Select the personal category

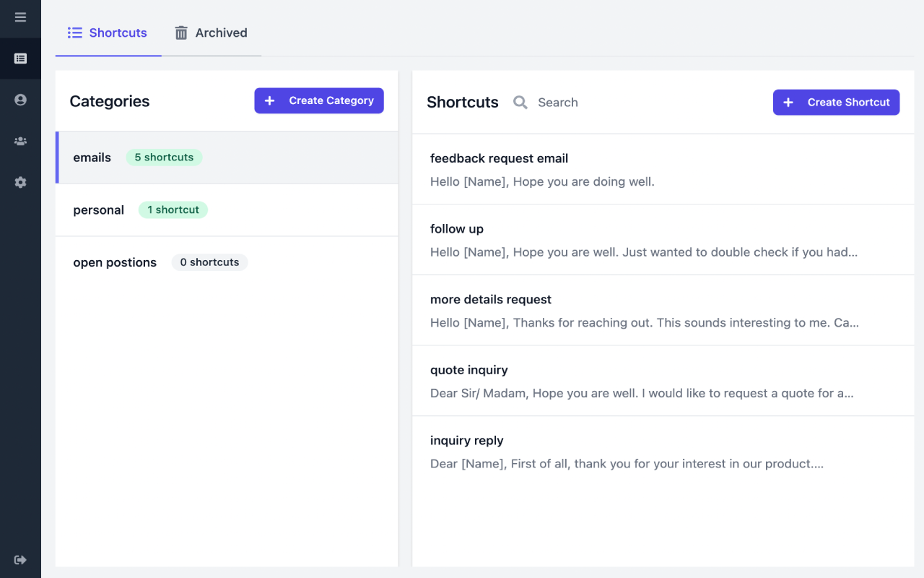(x=227, y=210)
